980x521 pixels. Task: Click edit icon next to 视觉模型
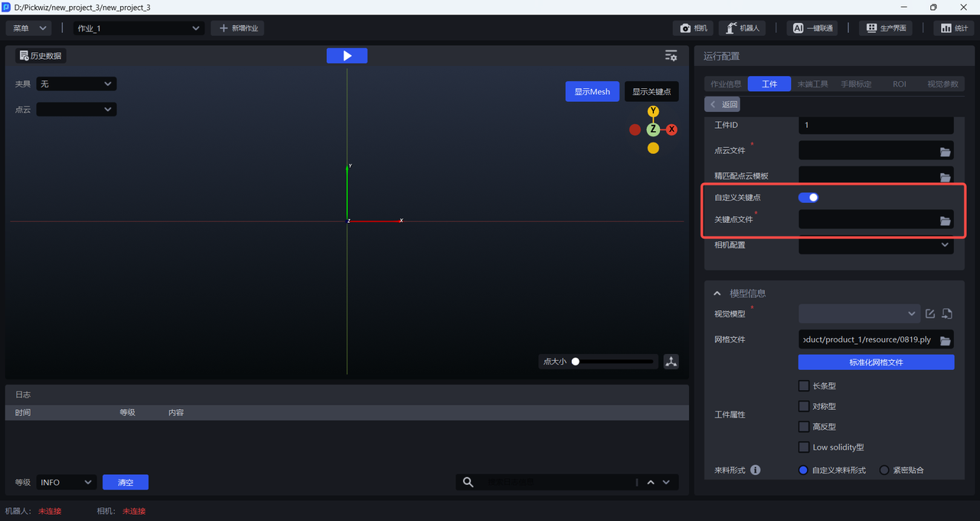pos(930,313)
